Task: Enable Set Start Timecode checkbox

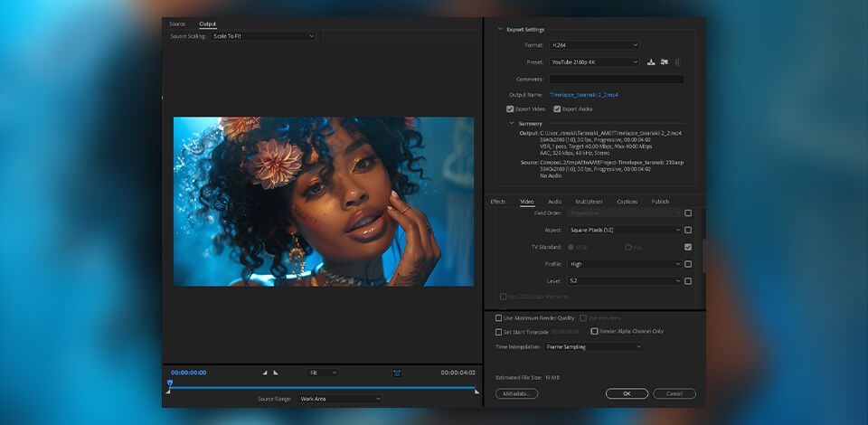Action: (x=499, y=332)
